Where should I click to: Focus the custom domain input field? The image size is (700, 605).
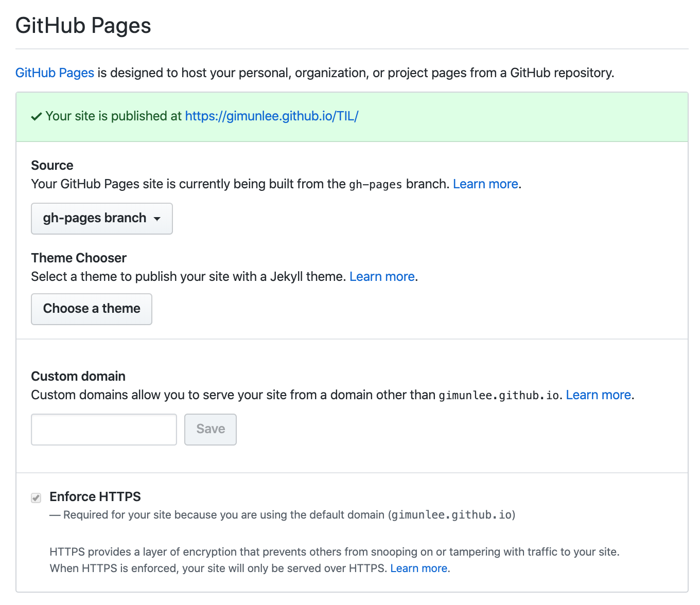[x=104, y=430]
